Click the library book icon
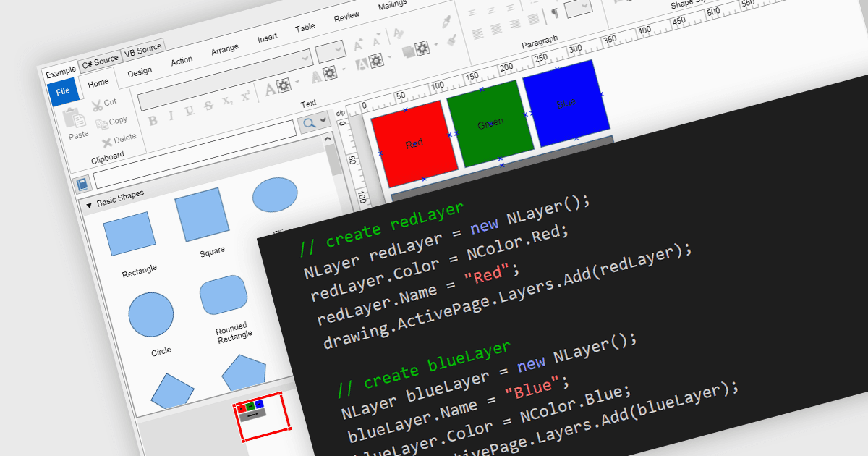Screen dimensions: 868x456 click(x=82, y=184)
